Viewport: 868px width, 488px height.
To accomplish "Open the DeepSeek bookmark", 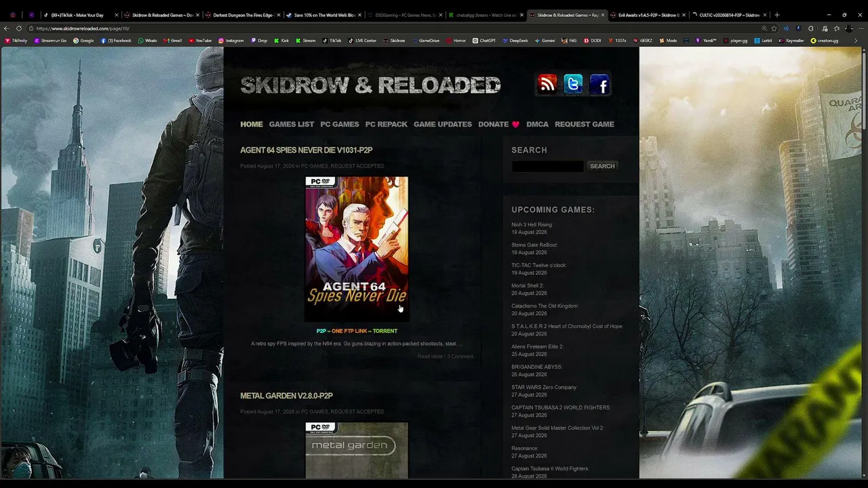I will pos(515,41).
